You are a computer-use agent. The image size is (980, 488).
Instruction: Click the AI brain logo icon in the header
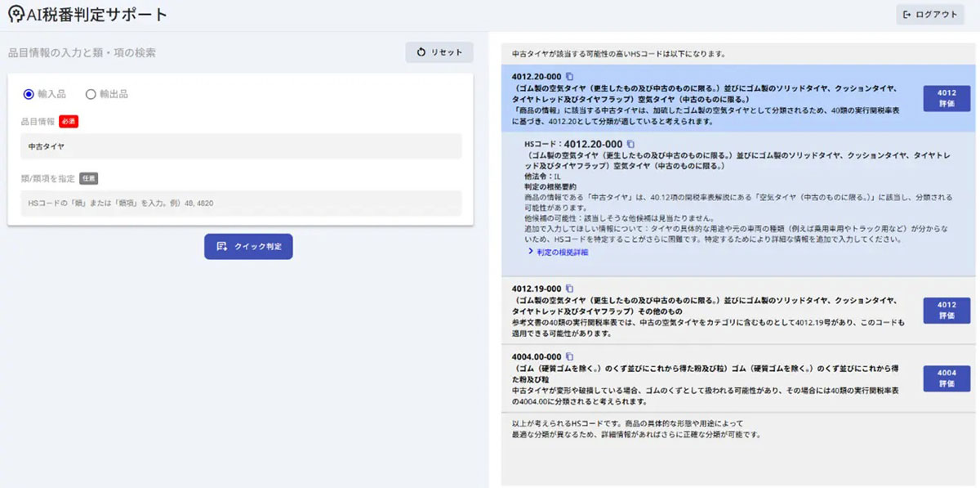point(15,13)
